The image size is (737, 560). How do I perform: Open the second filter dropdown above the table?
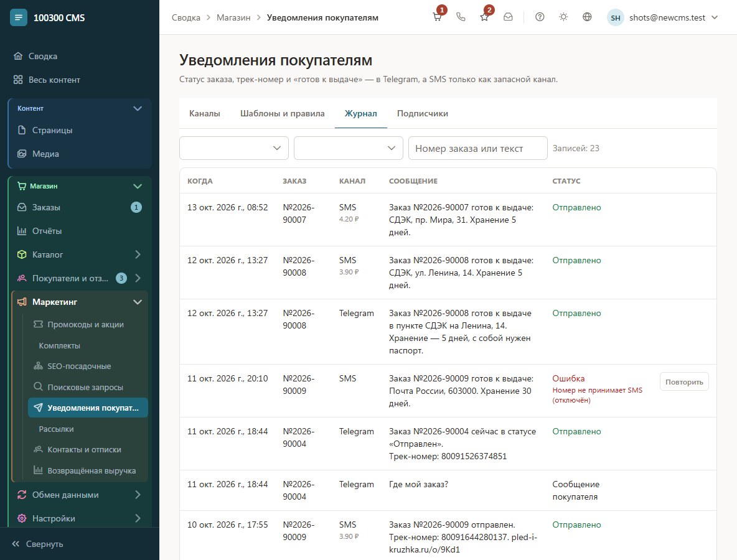349,148
